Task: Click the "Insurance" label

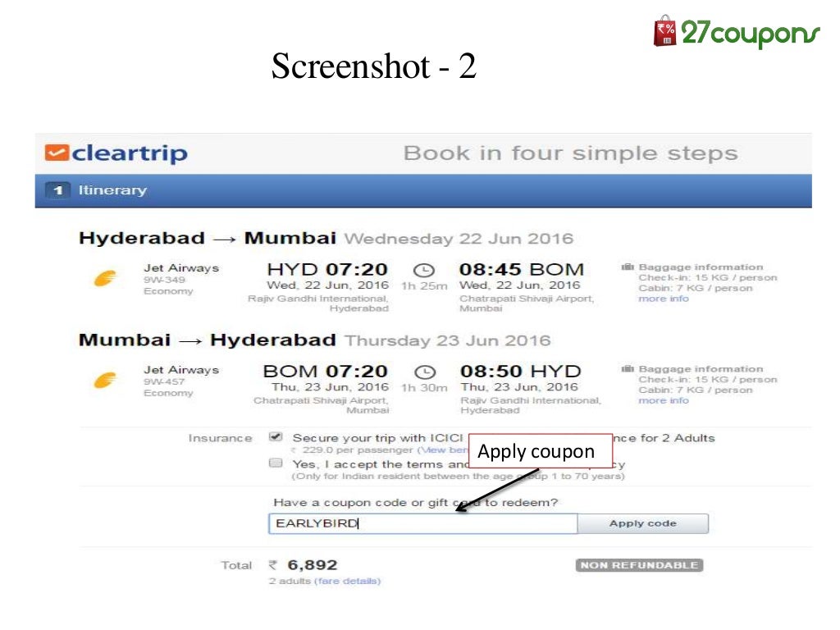Action: coord(220,438)
